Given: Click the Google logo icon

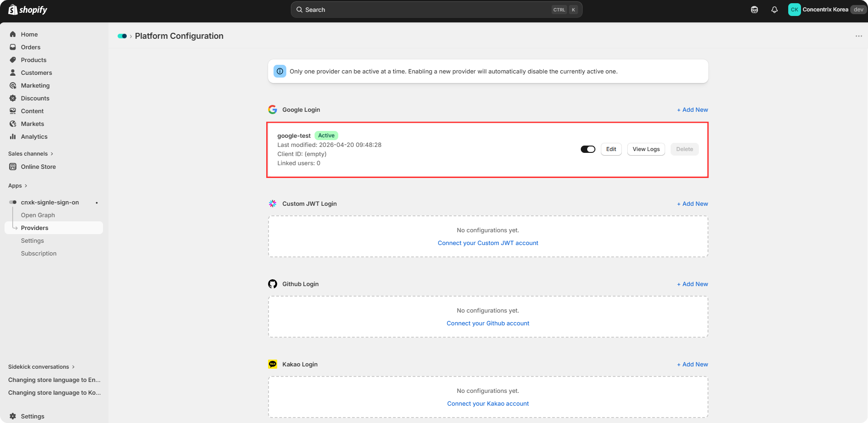Looking at the screenshot, I should [273, 110].
